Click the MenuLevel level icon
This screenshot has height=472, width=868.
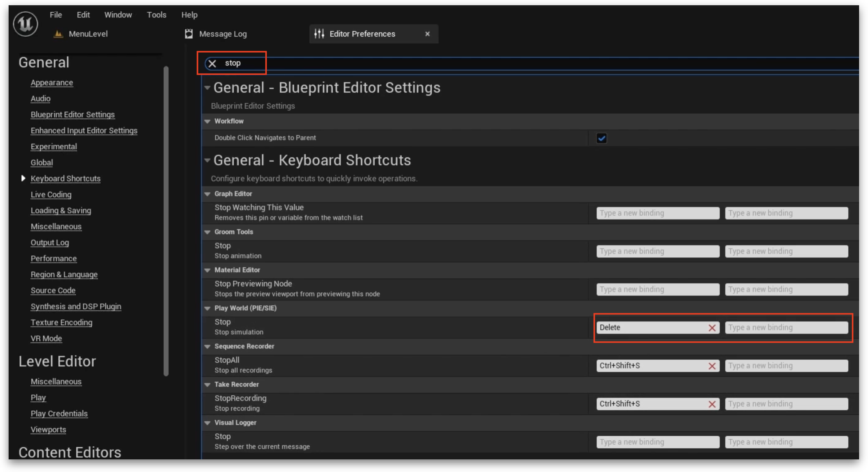[x=58, y=34]
